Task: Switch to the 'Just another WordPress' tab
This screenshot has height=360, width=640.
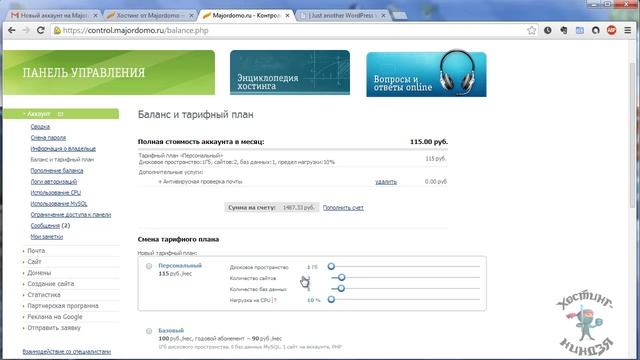Action: [341, 15]
